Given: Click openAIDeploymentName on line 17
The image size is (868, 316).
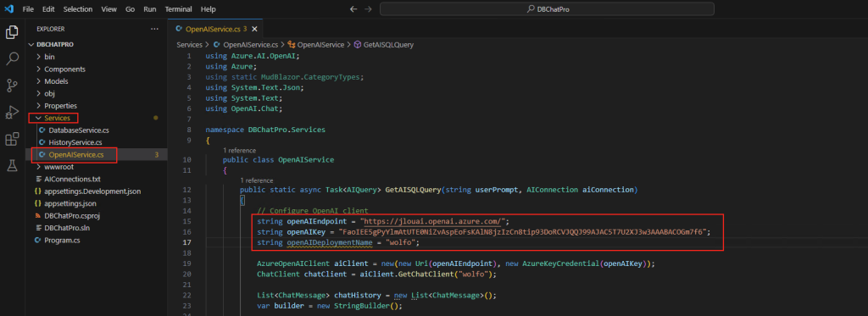Looking at the screenshot, I should click(x=331, y=242).
